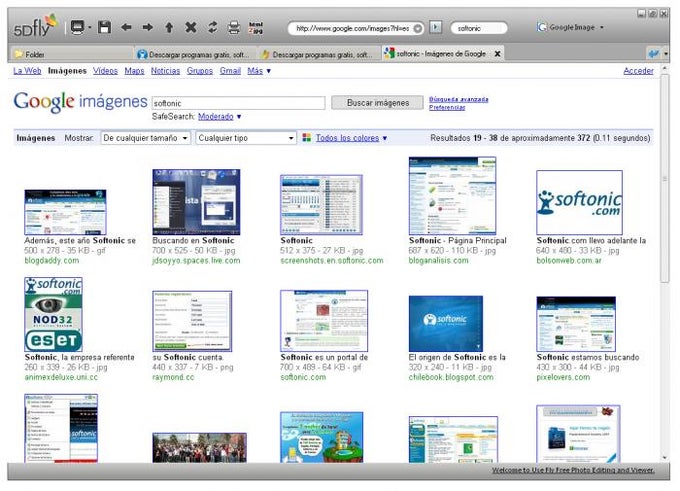The height and width of the screenshot is (491, 680).
Task: Click the go arrow button beside the address bar
Action: click(436, 27)
